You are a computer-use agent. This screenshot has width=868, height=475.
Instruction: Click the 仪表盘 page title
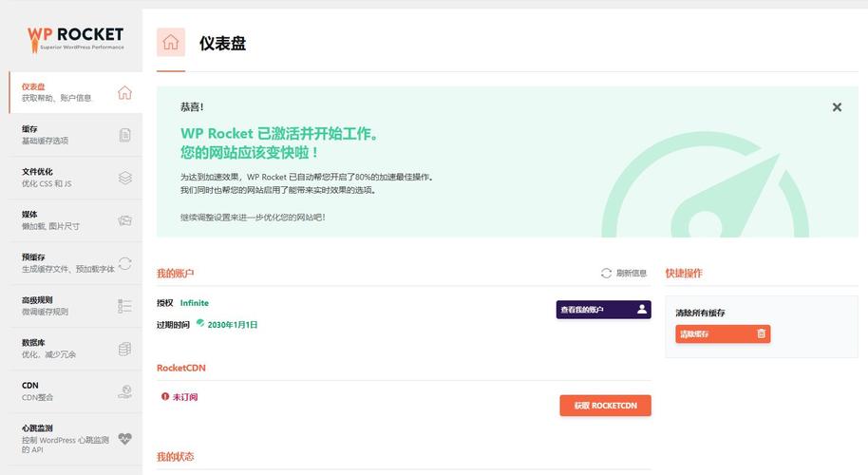coord(222,43)
